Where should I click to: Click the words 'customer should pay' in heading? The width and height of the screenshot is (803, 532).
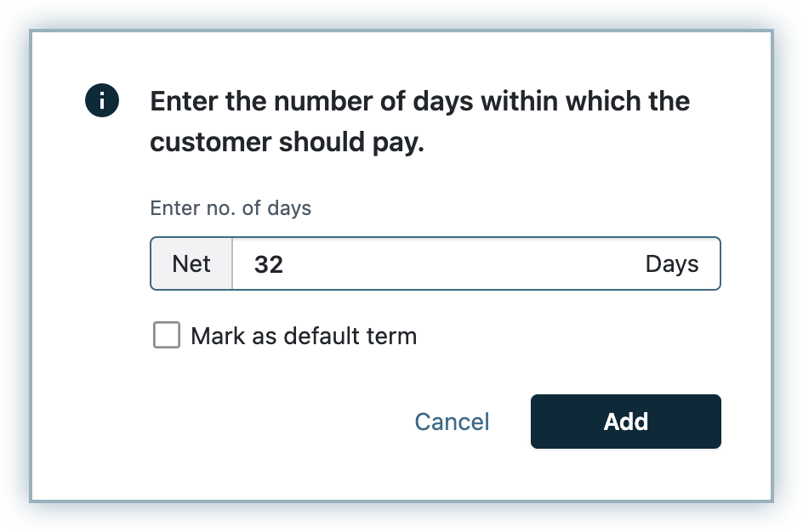point(287,143)
